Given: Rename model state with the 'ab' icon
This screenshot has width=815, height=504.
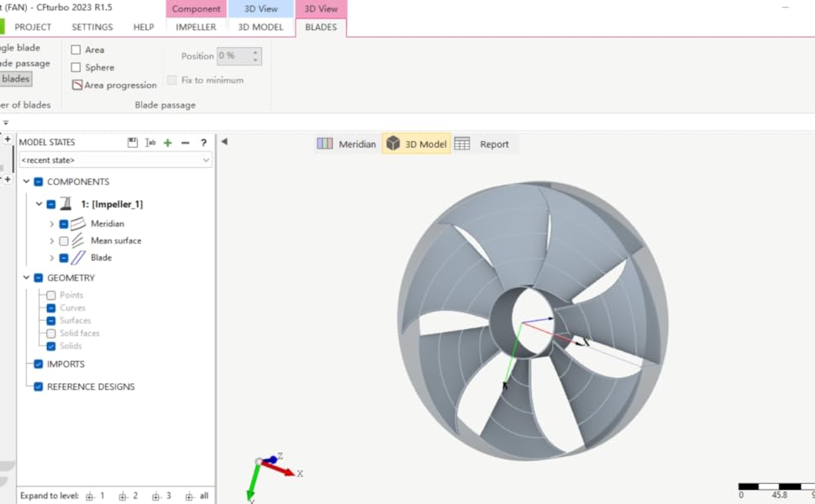Looking at the screenshot, I should [x=150, y=143].
